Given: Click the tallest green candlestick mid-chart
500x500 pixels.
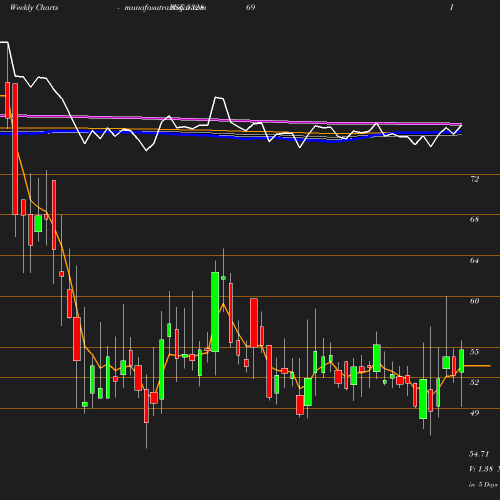Looking at the screenshot, I should [x=215, y=312].
